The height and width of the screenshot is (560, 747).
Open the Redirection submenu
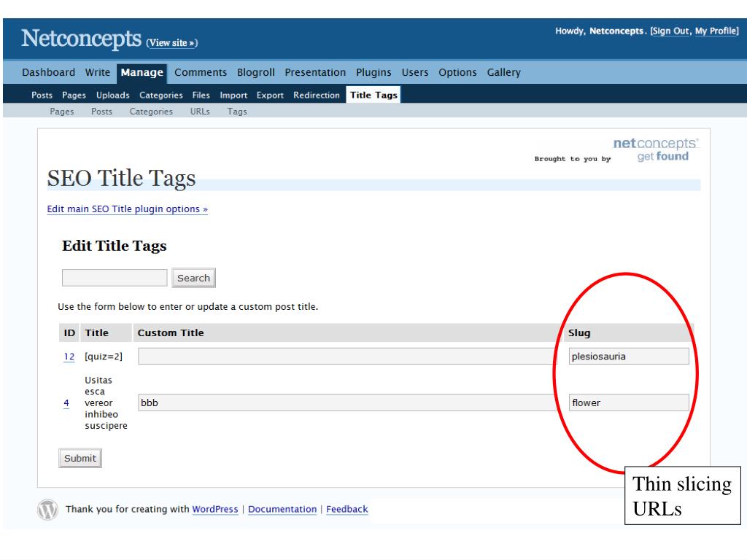317,96
